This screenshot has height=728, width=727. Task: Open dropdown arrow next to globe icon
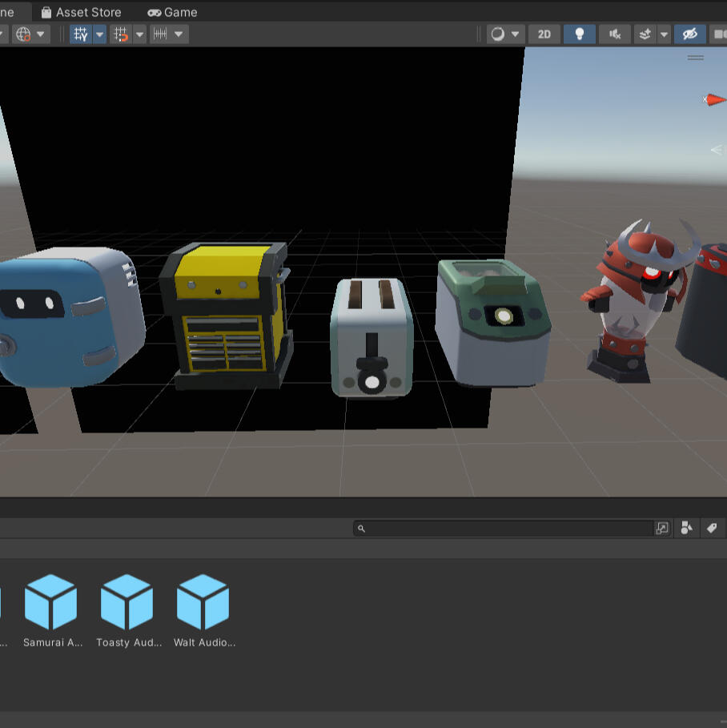click(41, 34)
